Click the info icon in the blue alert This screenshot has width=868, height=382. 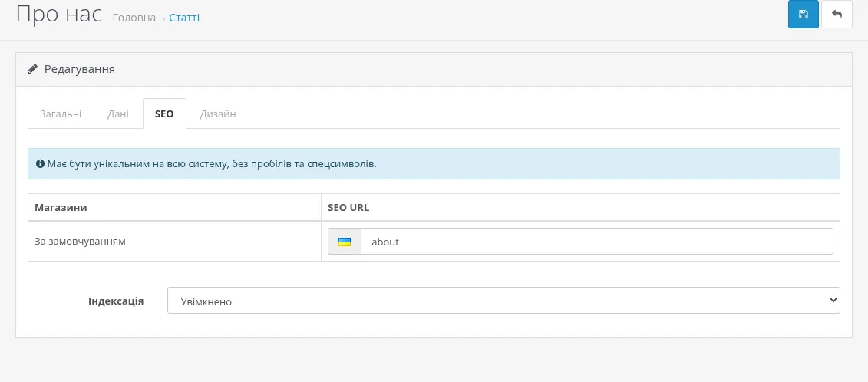coord(40,164)
